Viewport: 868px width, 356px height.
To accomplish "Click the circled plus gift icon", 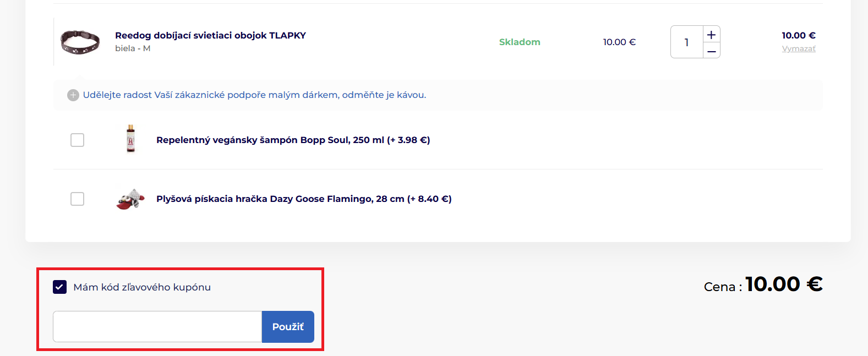I will [73, 95].
